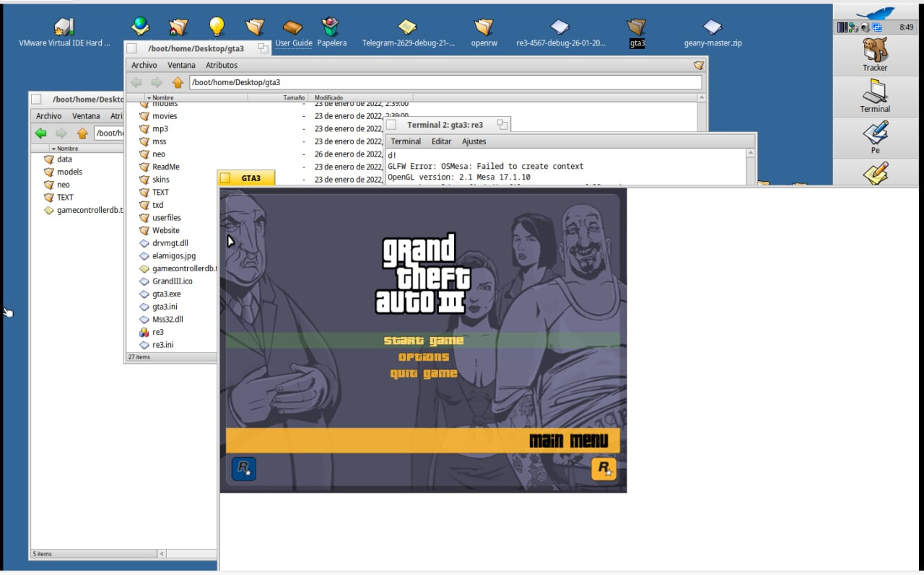Click the ProcessController tray icon

click(x=842, y=27)
